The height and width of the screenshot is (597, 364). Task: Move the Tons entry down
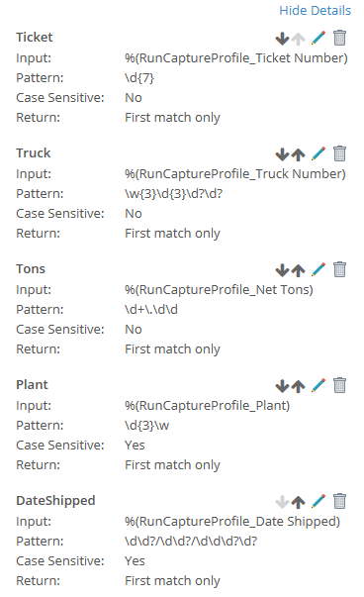pyautogui.click(x=282, y=270)
